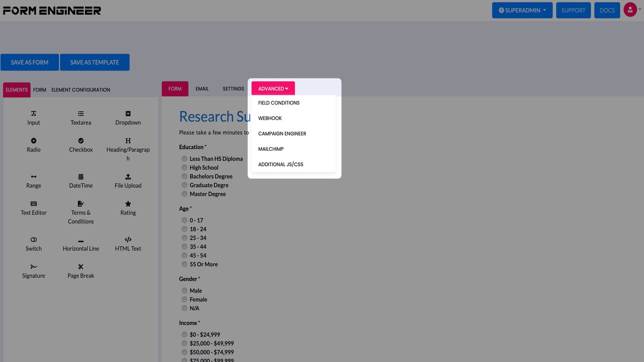Open the Support page
Viewport: 644px width, 362px height.
pyautogui.click(x=573, y=10)
